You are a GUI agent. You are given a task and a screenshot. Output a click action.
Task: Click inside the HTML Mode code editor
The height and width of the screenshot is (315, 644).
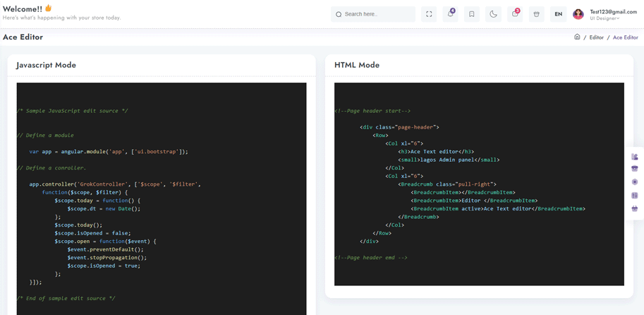coord(479,184)
